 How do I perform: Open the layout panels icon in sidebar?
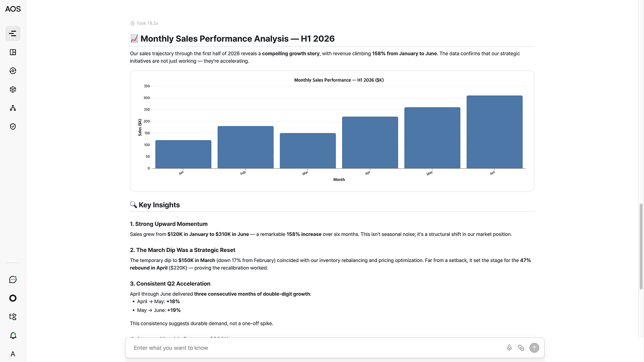coord(13,52)
